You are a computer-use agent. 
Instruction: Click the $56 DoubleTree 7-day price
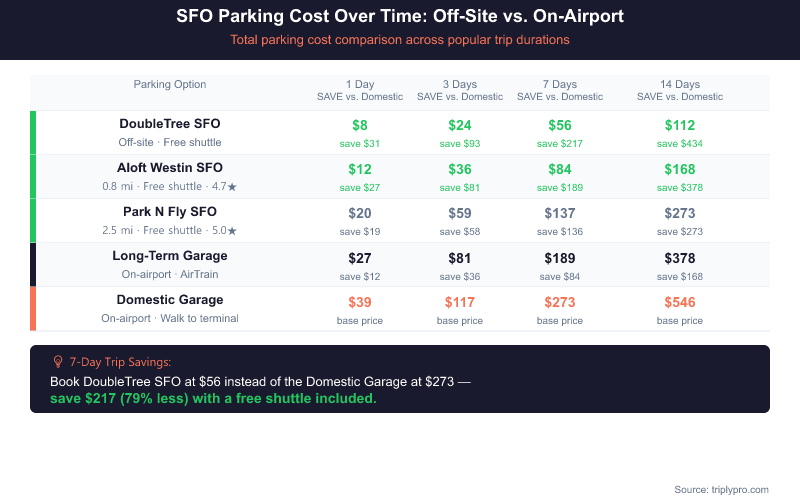[x=560, y=125]
